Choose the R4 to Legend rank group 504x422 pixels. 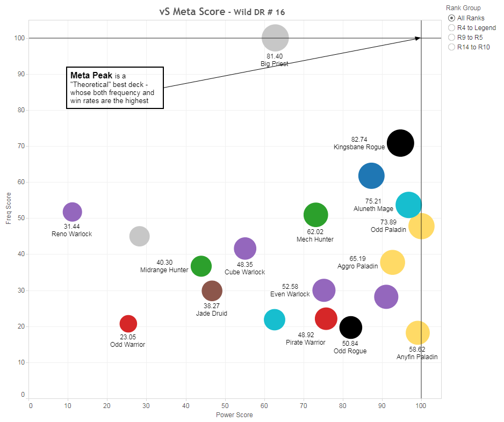click(452, 28)
